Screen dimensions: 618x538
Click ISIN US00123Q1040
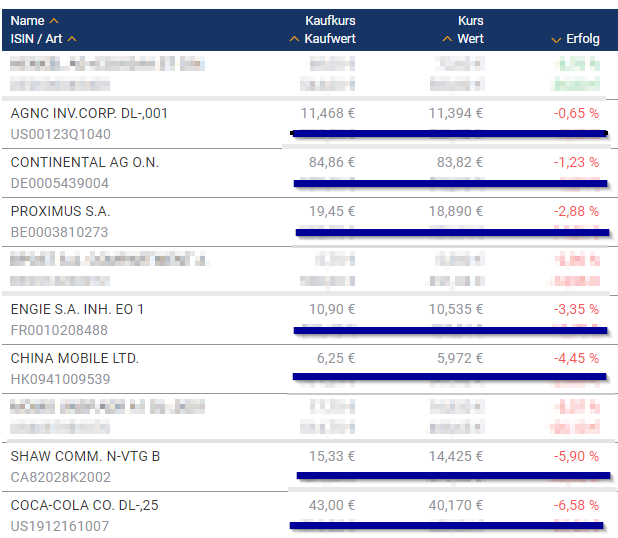click(60, 134)
